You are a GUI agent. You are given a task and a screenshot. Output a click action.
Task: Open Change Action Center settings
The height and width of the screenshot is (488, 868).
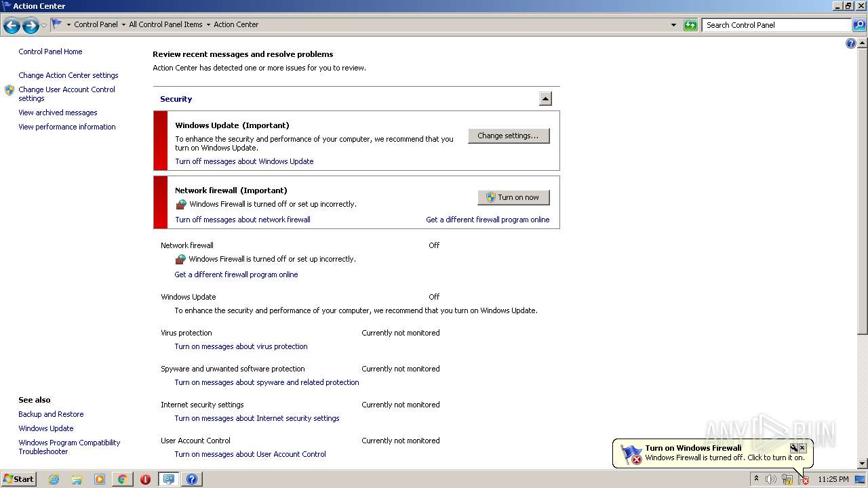pos(68,75)
